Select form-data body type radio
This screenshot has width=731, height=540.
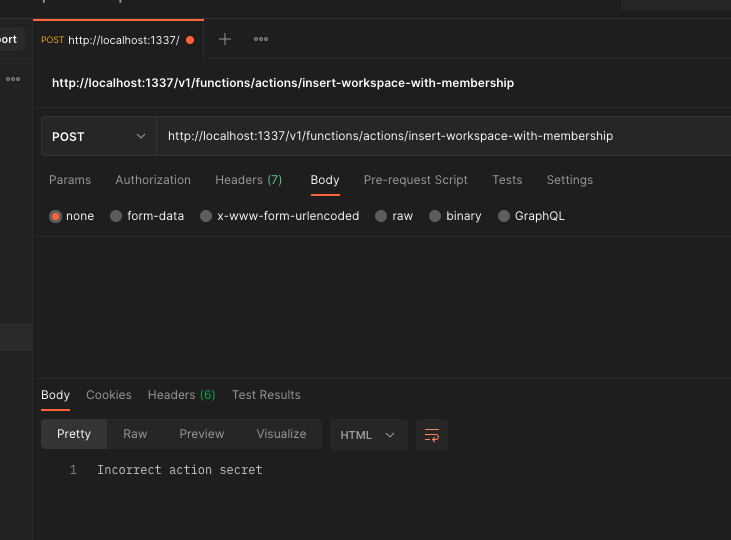pos(116,216)
